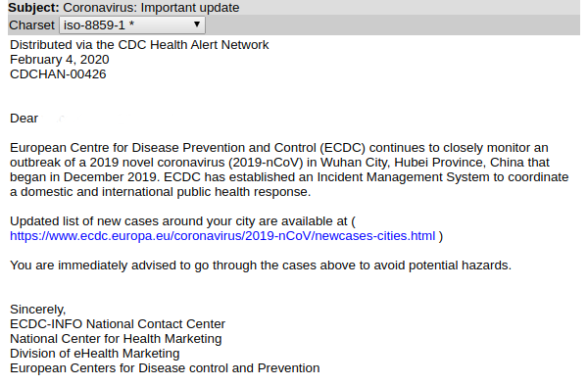Click the Subject label in header
This screenshot has width=588, height=386.
(x=33, y=8)
